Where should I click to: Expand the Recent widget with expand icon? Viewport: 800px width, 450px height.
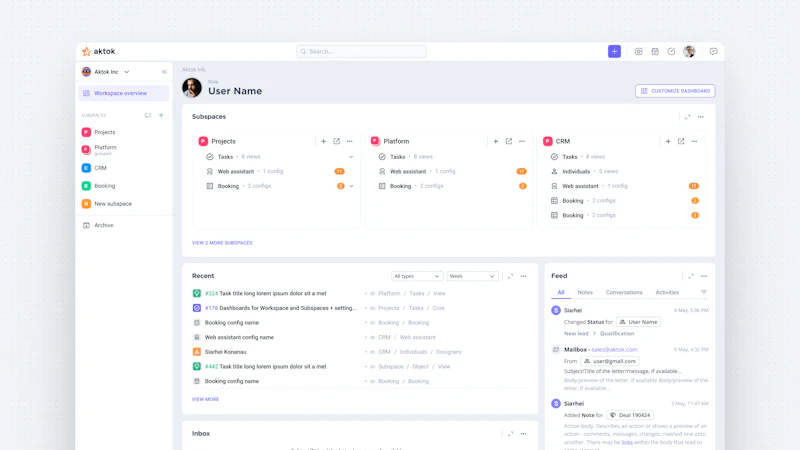click(x=510, y=276)
